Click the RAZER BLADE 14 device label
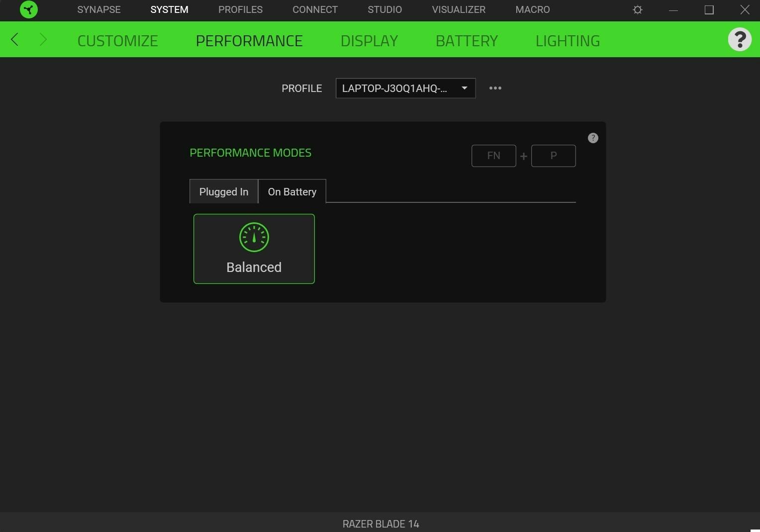The height and width of the screenshot is (532, 760). (380, 524)
